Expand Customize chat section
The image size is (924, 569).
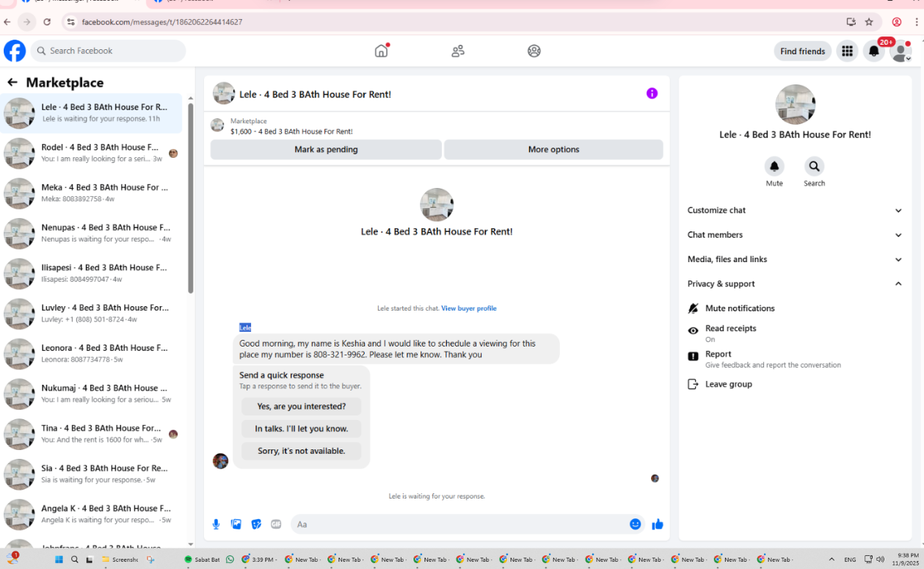[x=795, y=210]
